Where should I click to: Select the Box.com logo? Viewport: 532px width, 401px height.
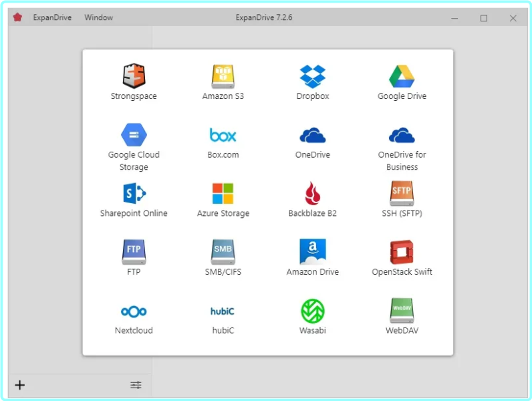pyautogui.click(x=223, y=135)
